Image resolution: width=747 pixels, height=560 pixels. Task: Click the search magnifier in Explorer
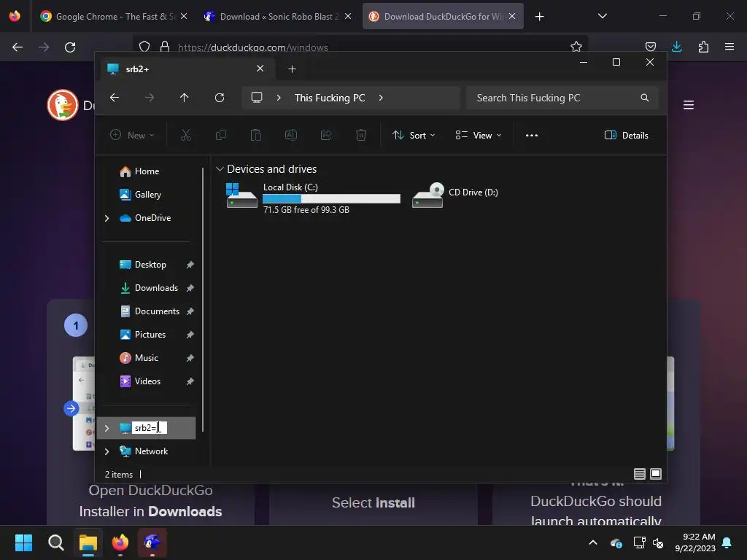tap(645, 98)
